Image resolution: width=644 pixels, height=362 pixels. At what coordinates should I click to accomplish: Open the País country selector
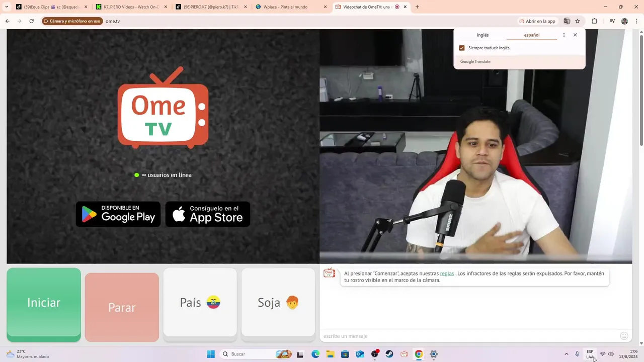click(x=200, y=303)
